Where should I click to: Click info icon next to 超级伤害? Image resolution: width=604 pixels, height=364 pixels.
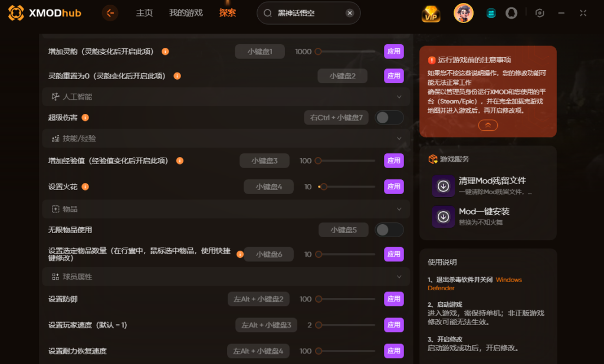(86, 117)
